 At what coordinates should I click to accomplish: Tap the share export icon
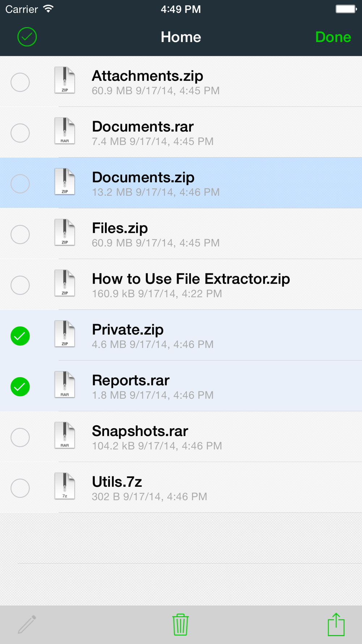pos(336,624)
